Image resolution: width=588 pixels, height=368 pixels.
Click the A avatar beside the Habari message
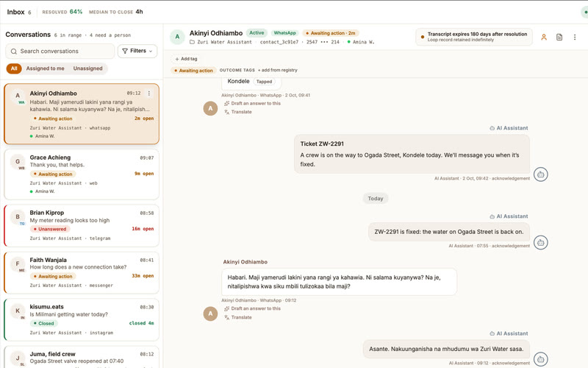[210, 314]
